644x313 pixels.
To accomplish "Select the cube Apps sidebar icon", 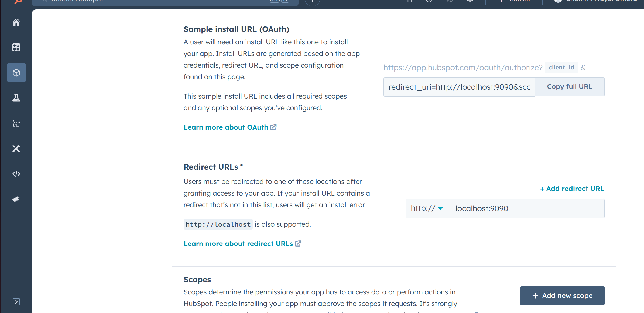I will [x=16, y=73].
